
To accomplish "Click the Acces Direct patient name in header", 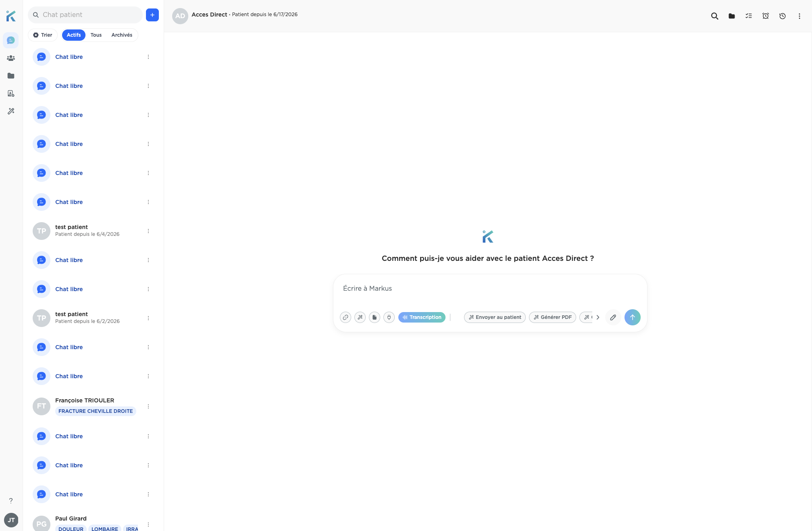I will tap(209, 15).
